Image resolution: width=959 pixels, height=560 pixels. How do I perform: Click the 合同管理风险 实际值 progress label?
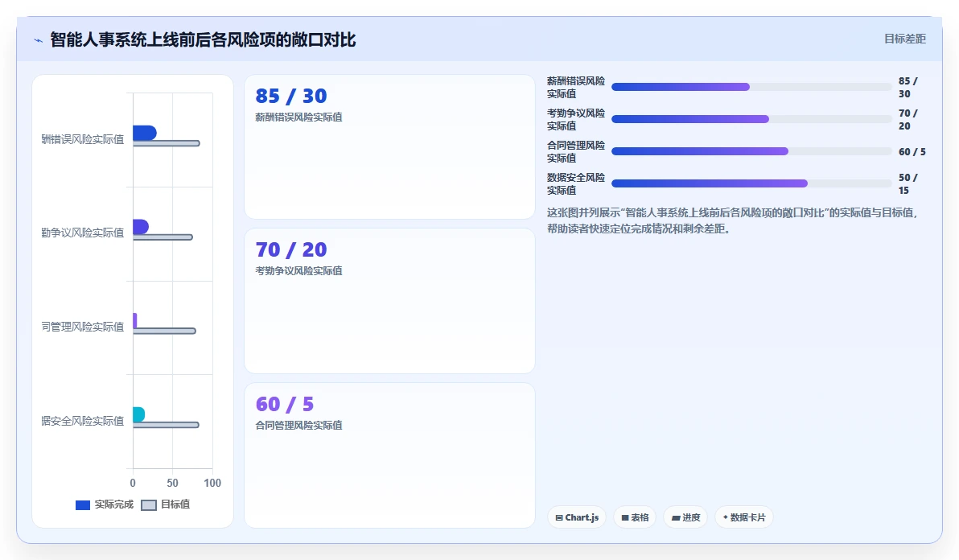coord(575,151)
